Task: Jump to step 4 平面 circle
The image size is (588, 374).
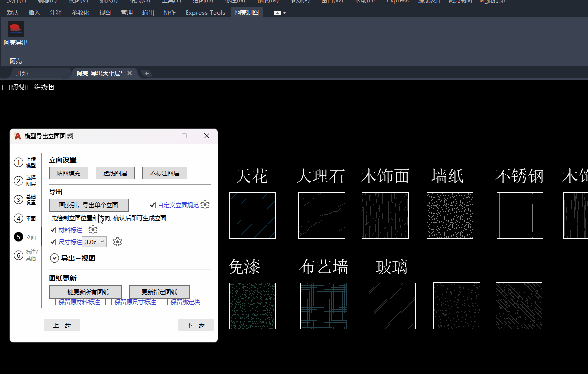Action: pos(19,218)
